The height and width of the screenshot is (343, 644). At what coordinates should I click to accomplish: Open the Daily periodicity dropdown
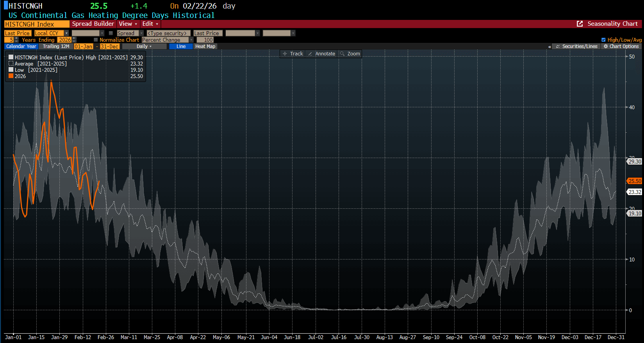point(144,46)
